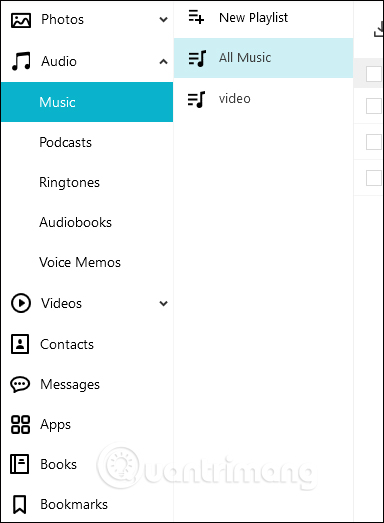Go to Ringtones under Audio
The width and height of the screenshot is (384, 523).
coord(69,183)
